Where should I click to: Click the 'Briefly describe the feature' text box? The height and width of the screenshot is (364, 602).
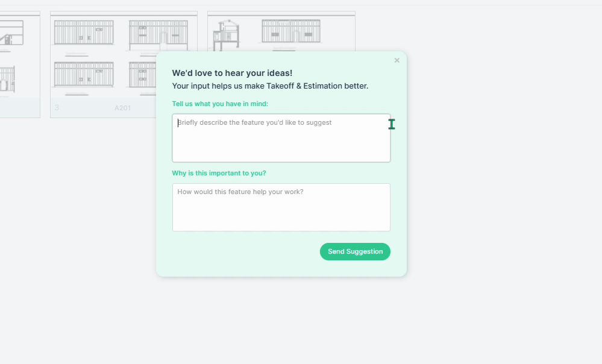pyautogui.click(x=281, y=138)
